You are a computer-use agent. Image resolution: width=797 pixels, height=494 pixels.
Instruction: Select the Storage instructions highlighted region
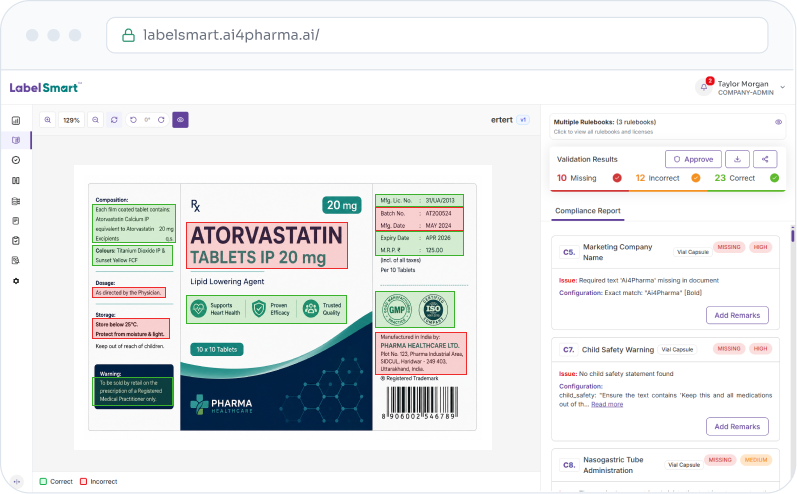131,329
